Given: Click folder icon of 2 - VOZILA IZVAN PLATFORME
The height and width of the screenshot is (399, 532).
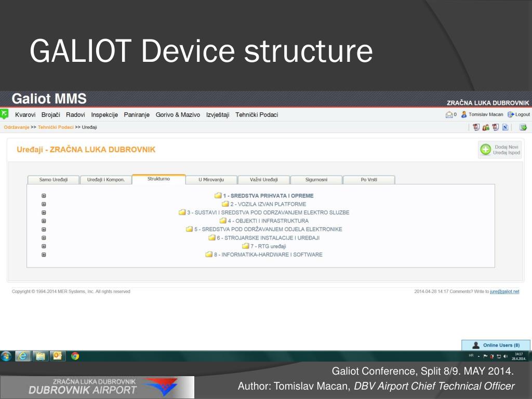Looking at the screenshot, I should point(225,204).
